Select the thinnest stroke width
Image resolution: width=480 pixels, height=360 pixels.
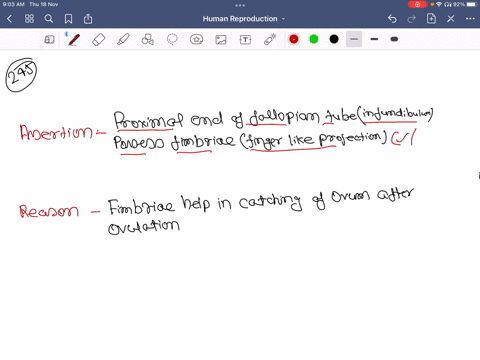coord(354,39)
